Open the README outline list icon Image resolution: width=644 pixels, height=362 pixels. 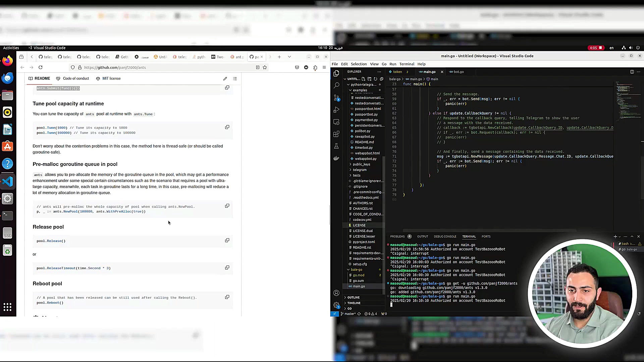[235, 79]
